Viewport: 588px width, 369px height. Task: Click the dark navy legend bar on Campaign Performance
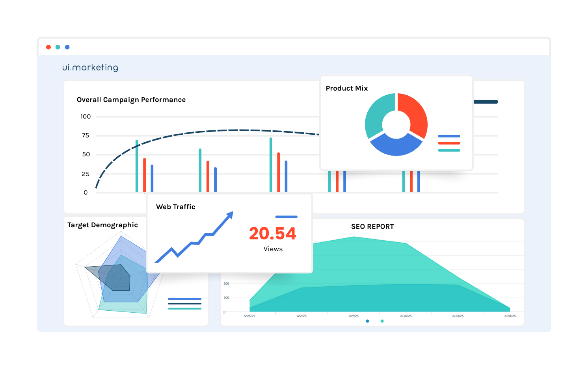coord(486,102)
